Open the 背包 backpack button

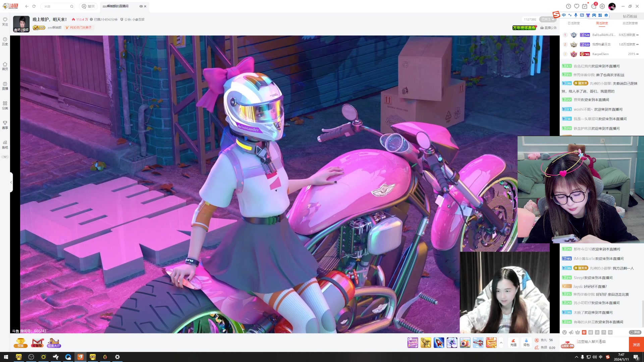[526, 343]
